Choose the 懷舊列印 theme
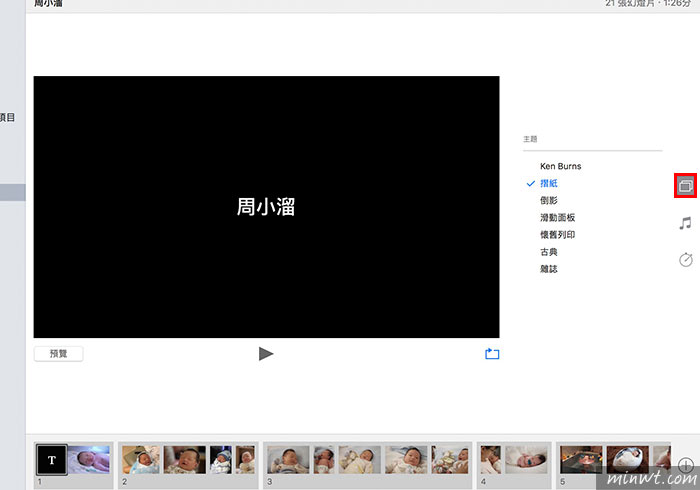This screenshot has height=490, width=700. pos(558,235)
